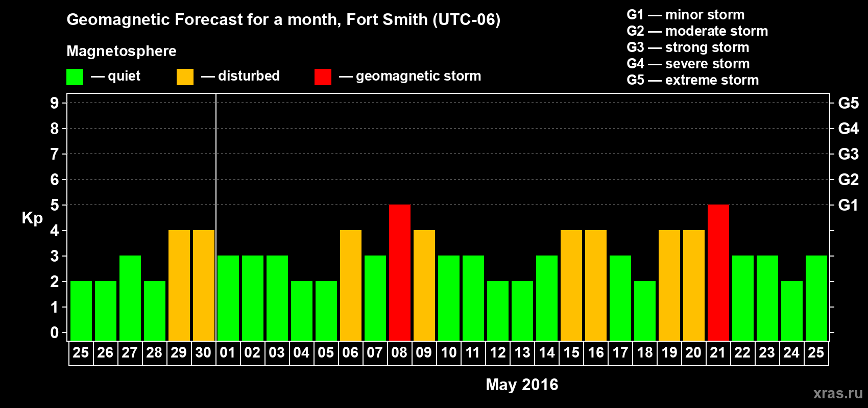This screenshot has height=408, width=868.
Task: Click 'G5 — extreme storm' legend line
Action: (692, 80)
